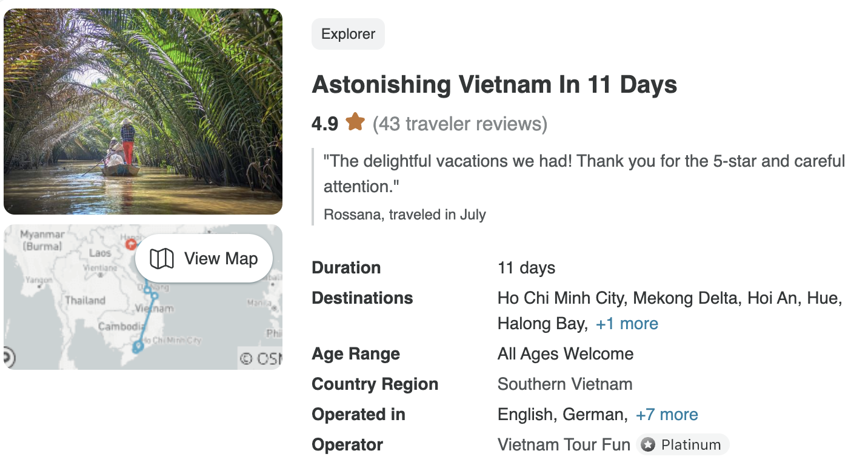The width and height of the screenshot is (868, 468).
Task: Open the Astonishing Vietnam In 11 Days title
Action: 494,85
